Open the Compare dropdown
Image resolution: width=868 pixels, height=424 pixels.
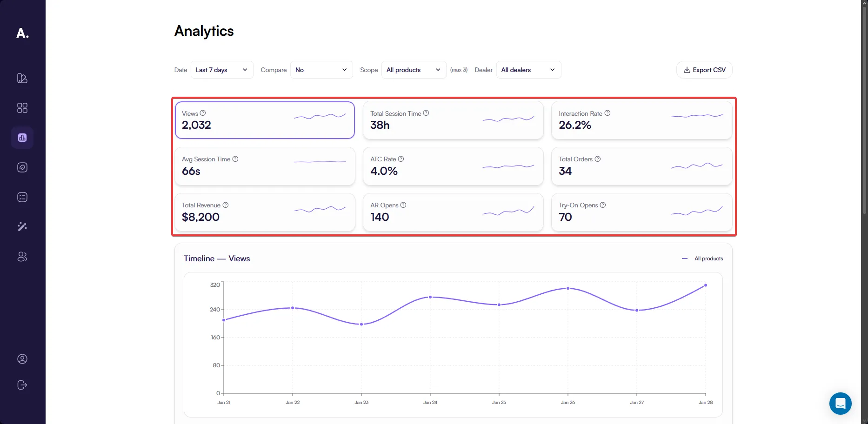(321, 70)
